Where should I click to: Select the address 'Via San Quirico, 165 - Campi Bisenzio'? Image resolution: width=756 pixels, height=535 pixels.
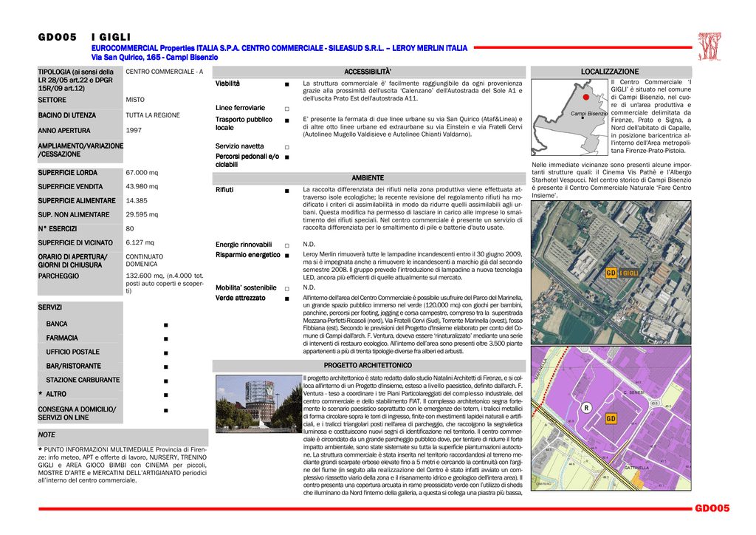point(154,58)
